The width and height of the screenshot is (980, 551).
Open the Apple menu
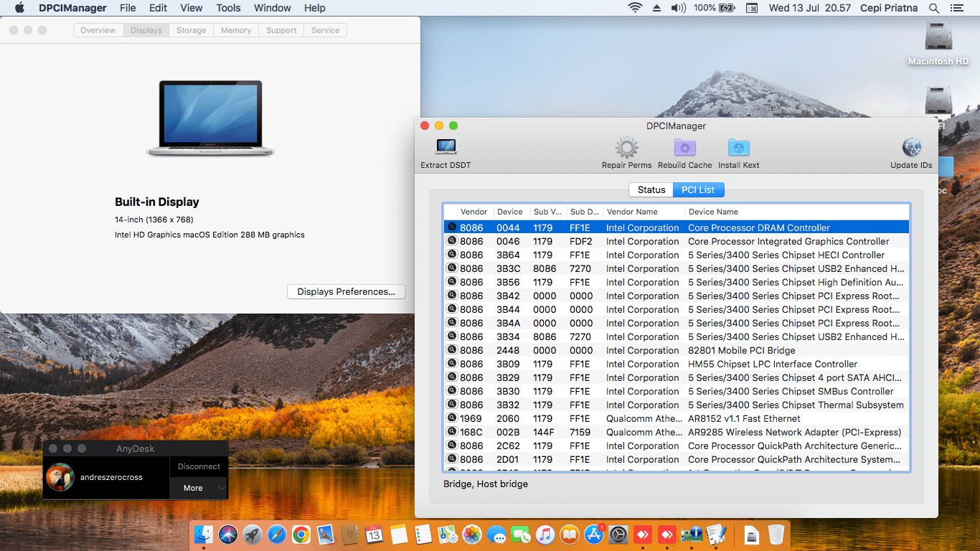tap(19, 8)
